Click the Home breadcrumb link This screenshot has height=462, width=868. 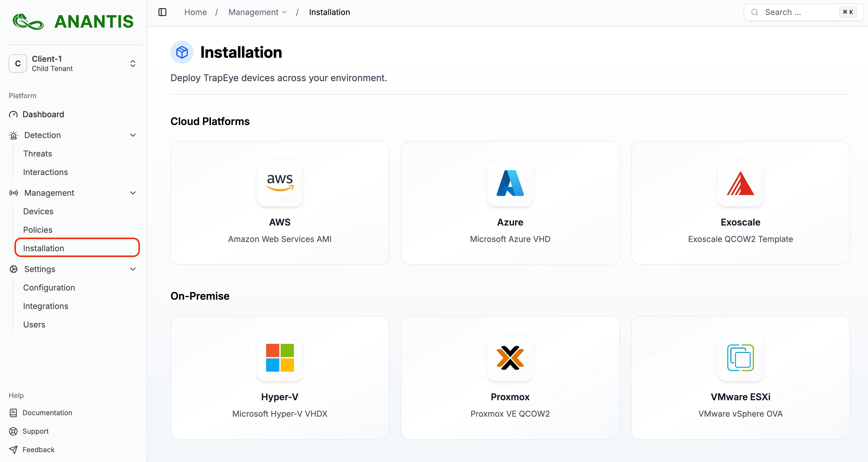tap(195, 12)
